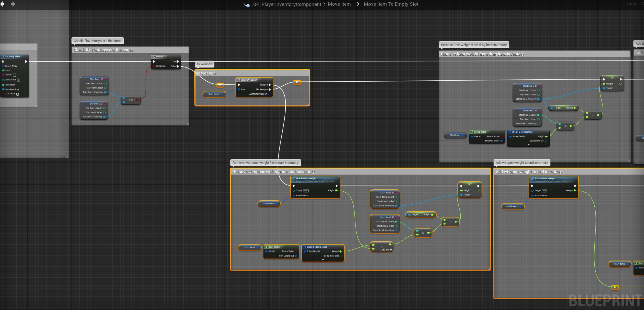Viewport: 644px width, 310px height.
Task: Click the blueprint graph icon in breadcrumb
Action: coord(247,5)
